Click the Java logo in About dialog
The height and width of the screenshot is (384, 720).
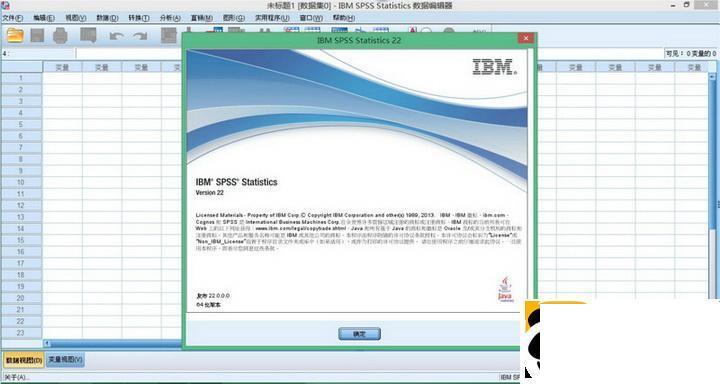[505, 289]
